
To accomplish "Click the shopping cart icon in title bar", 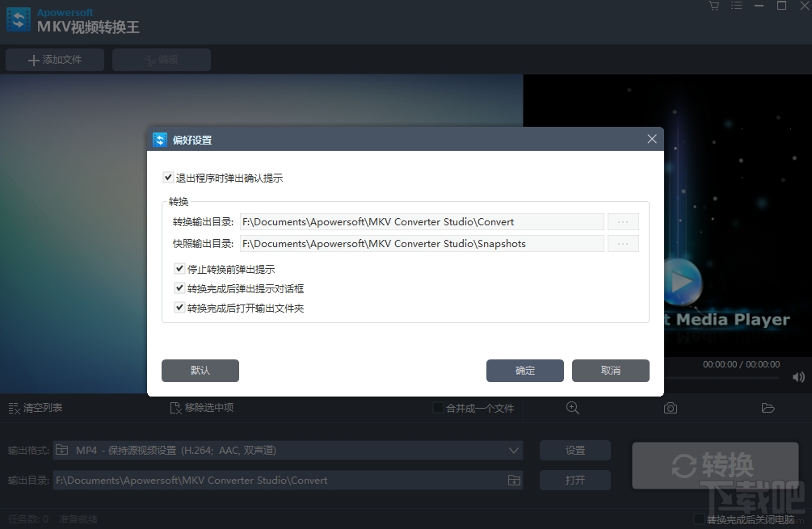I will click(x=713, y=6).
